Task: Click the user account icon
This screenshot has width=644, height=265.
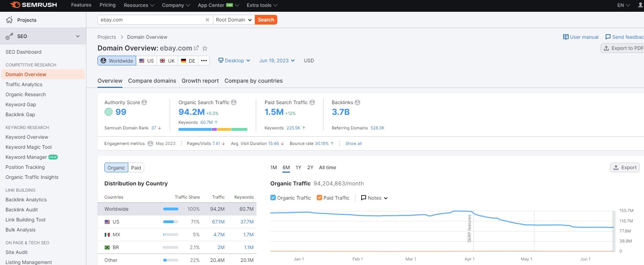Action: (x=640, y=5)
